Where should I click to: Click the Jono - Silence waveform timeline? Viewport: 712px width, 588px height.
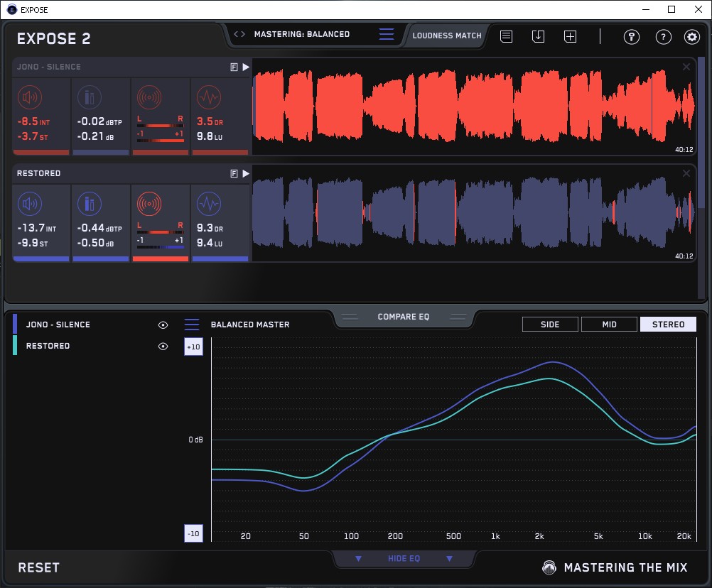tap(473, 107)
